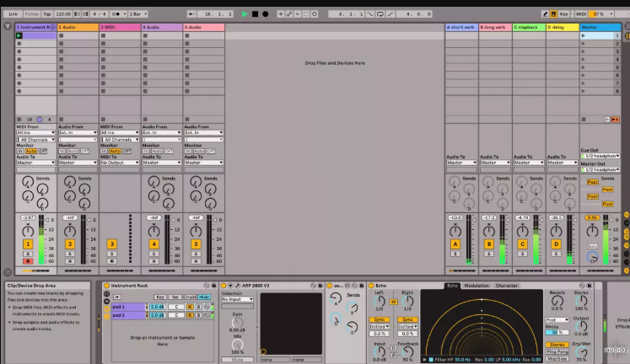Launch first clip slot on Instrument Rack track
This screenshot has height=364, width=630.
point(19,35)
